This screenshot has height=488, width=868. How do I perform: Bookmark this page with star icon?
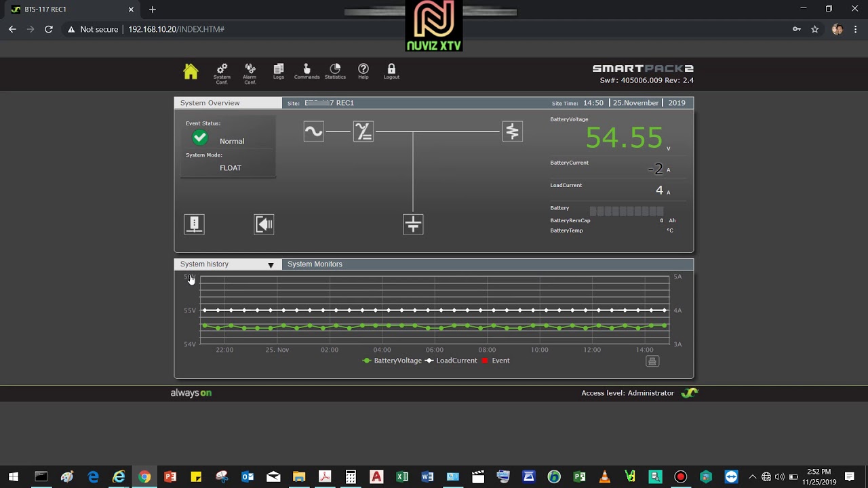pyautogui.click(x=815, y=29)
